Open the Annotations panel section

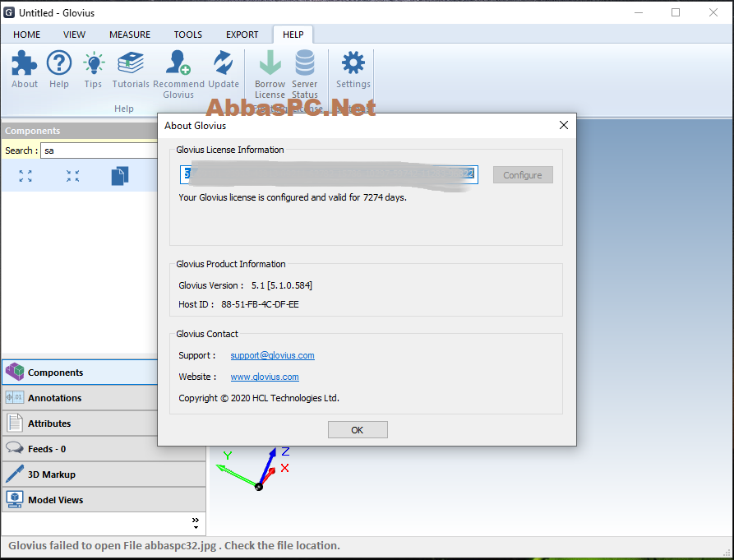80,398
